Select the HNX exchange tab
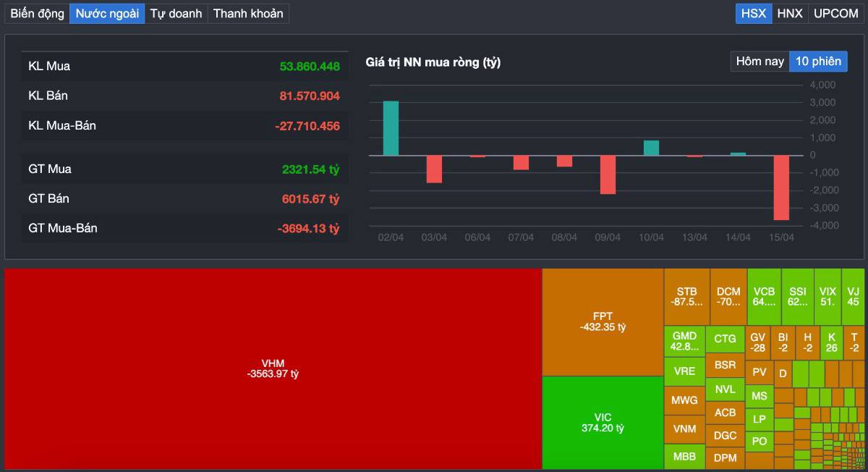Image resolution: width=868 pixels, height=472 pixels. [790, 13]
